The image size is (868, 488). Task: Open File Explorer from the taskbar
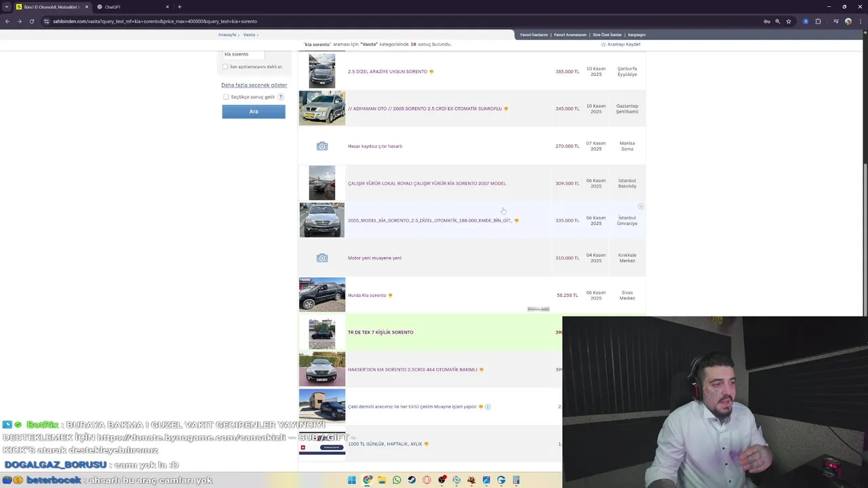(382, 480)
